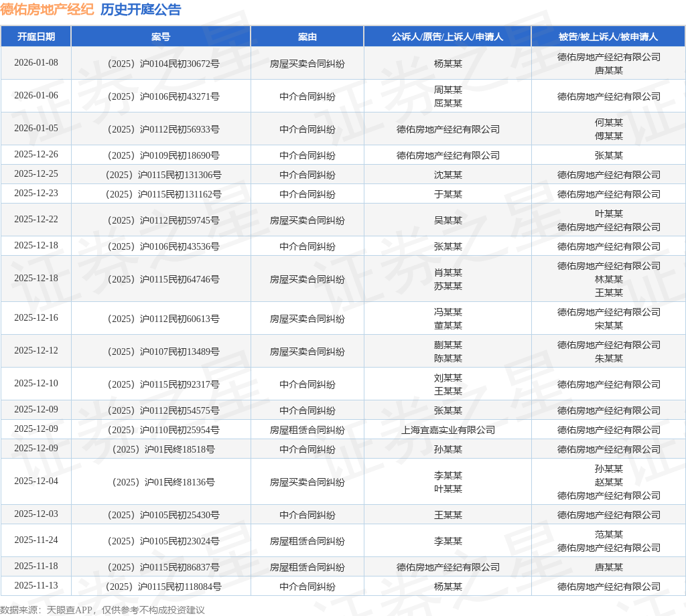This screenshot has height=616, width=686.
Task: Select the 历史开庭公告 heading
Action: 141,9
